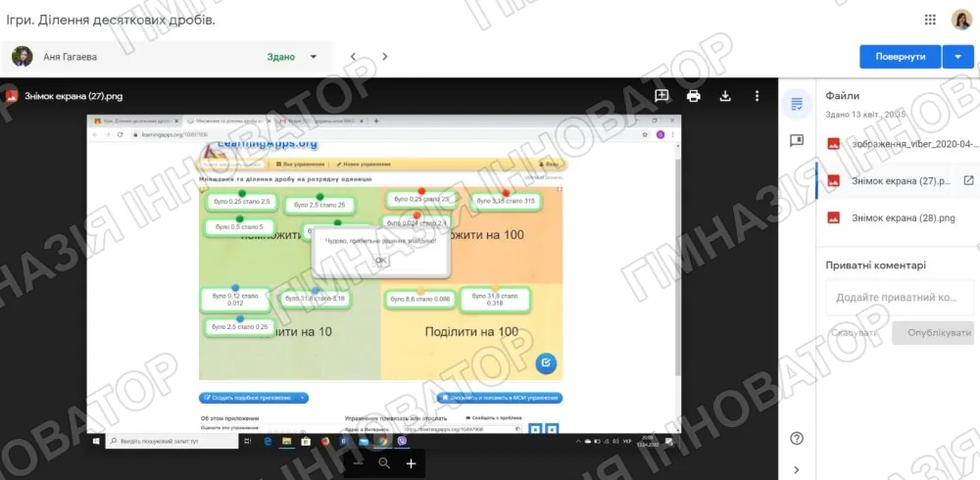Open dropdown arrow next to Повернути

pyautogui.click(x=958, y=56)
